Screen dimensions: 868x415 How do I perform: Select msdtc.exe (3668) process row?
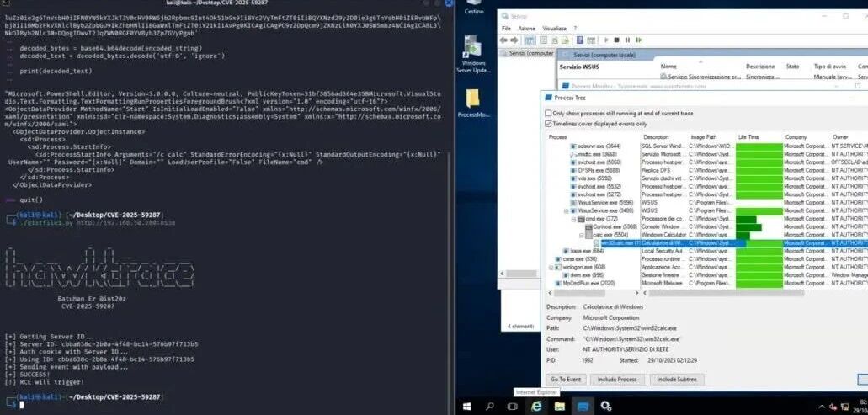click(x=597, y=154)
